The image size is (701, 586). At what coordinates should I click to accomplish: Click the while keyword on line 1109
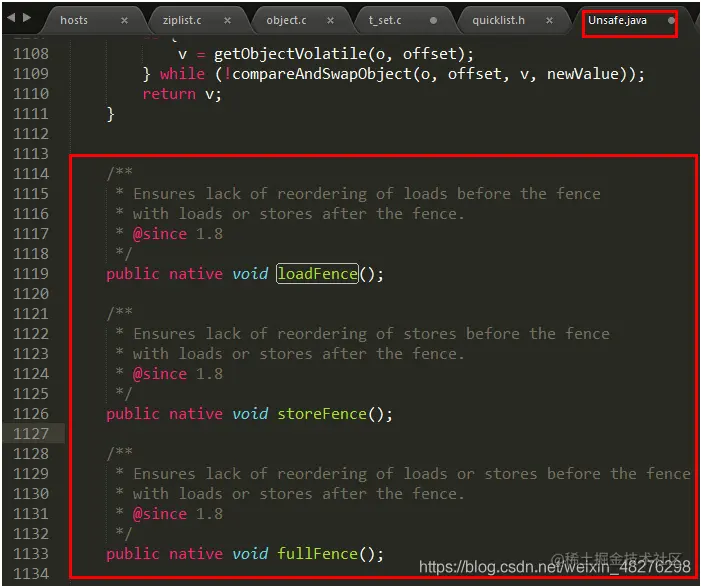[182, 74]
